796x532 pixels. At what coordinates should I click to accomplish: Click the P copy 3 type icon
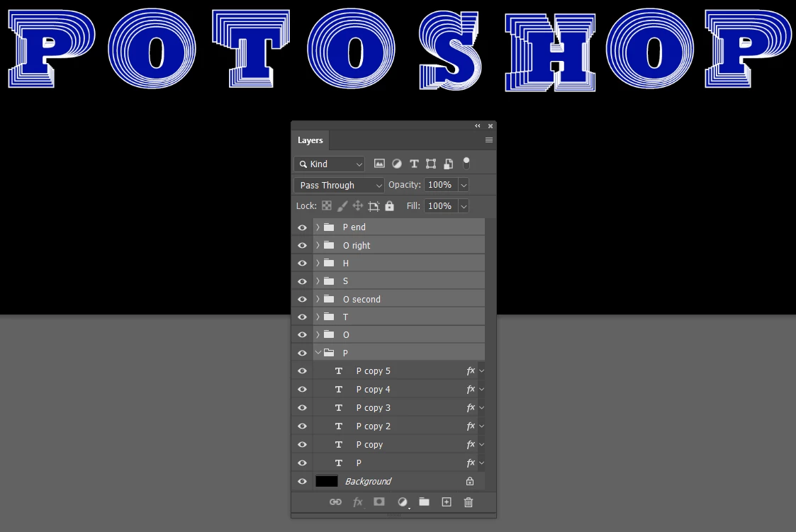[x=339, y=408]
